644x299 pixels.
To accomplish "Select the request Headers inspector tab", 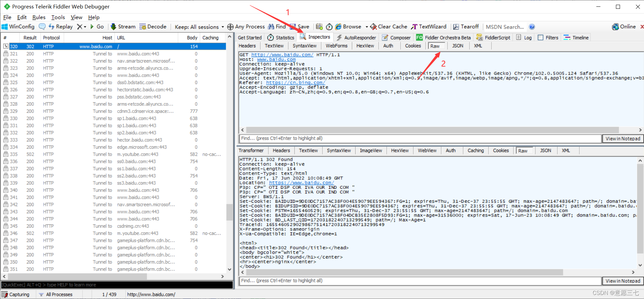I will (x=247, y=46).
